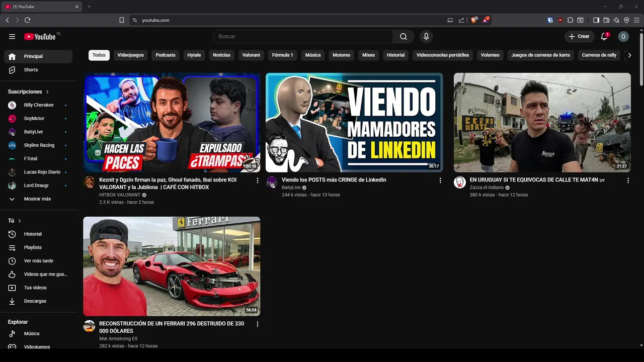The height and width of the screenshot is (362, 644).
Task: Click the Buscar search field
Action: tap(303, 36)
